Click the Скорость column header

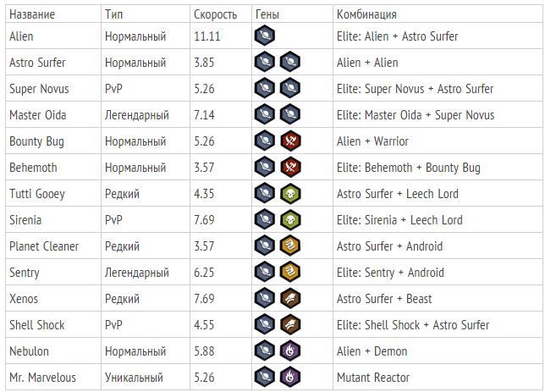click(215, 14)
